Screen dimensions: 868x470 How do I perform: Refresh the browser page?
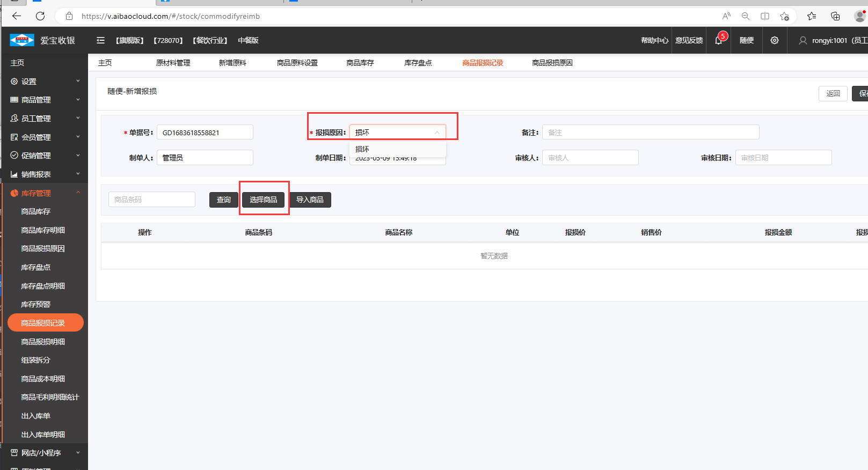click(40, 16)
